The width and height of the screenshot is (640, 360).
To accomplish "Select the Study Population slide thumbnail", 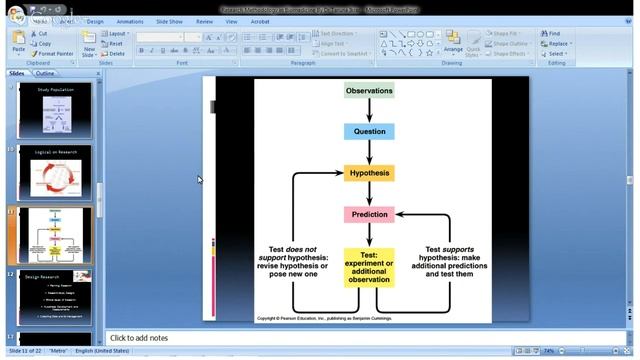I will [x=55, y=110].
